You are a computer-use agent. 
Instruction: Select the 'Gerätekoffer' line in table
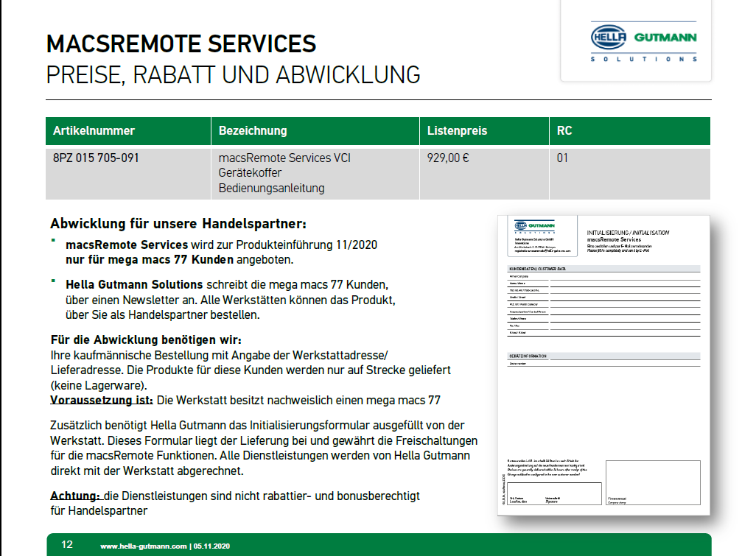point(250,173)
